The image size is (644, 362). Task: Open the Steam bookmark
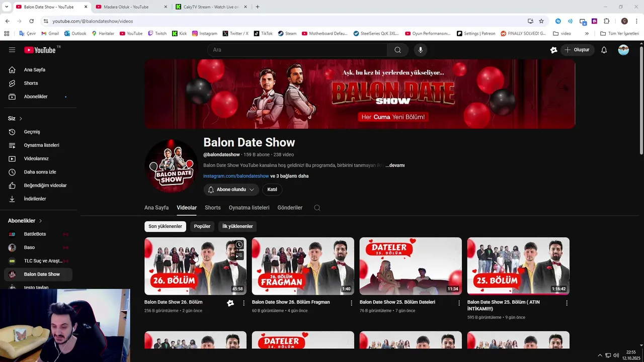[x=287, y=34]
